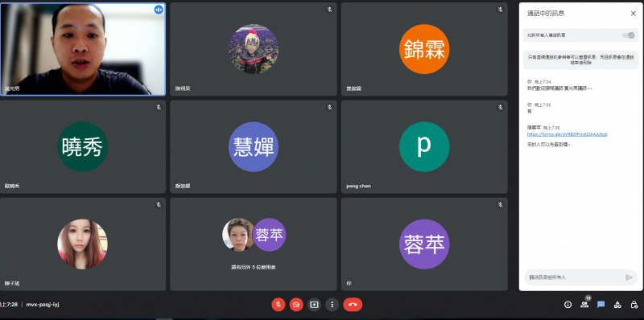This screenshot has height=320, width=644.
Task: Open the present screen button
Action: [x=314, y=305]
